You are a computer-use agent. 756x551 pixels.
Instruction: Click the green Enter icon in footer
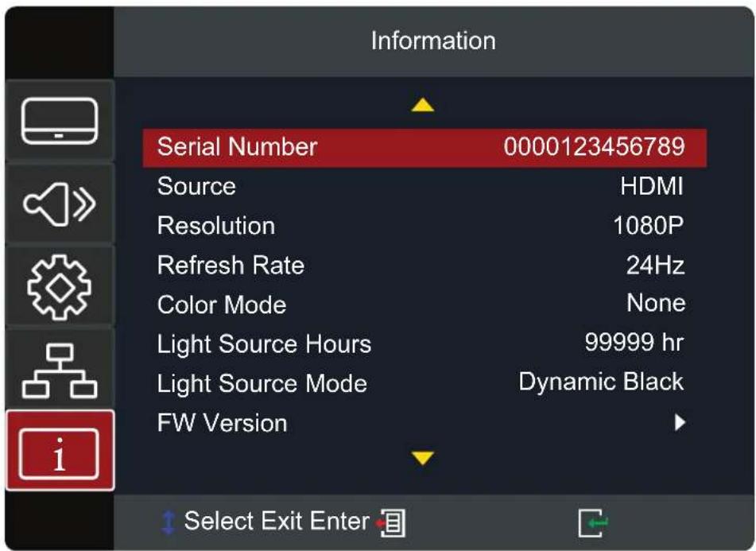593,523
